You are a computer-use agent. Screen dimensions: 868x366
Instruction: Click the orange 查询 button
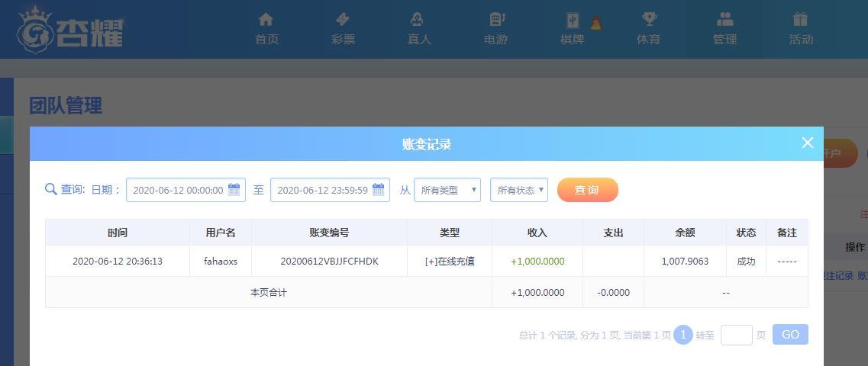click(x=587, y=190)
